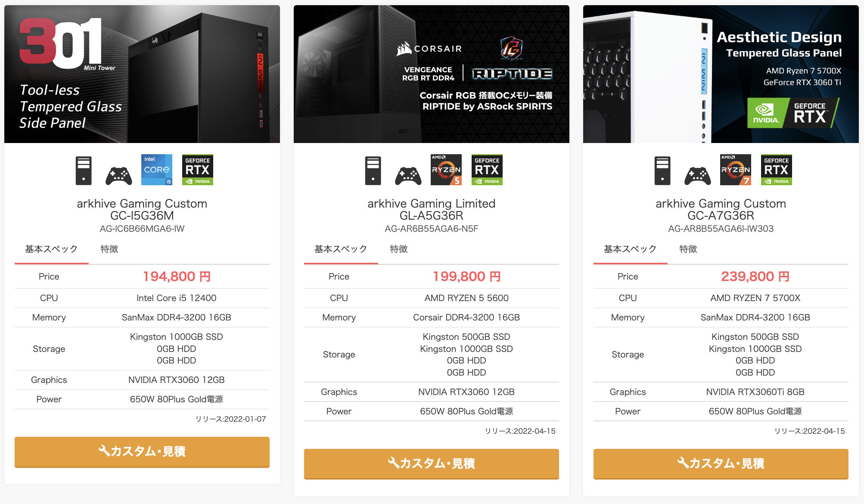Click the gamepad icon on GL-A5G36R card
The height and width of the screenshot is (504, 864).
[x=408, y=175]
